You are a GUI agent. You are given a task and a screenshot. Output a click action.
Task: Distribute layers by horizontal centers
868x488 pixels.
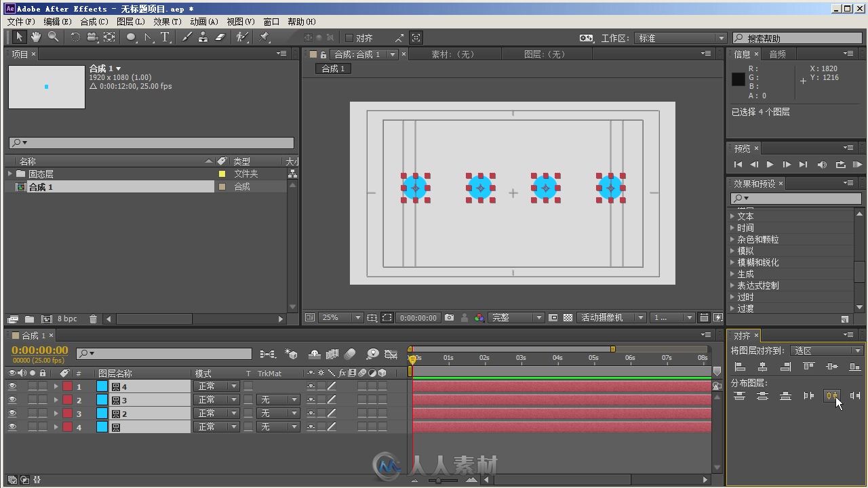[x=832, y=396]
